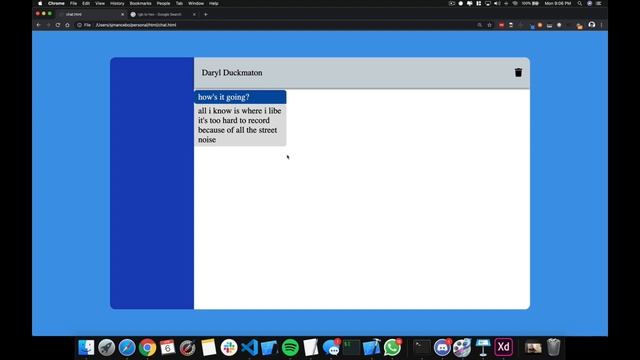Open Calendar from the dock
The width and height of the screenshot is (640, 360).
[168, 348]
